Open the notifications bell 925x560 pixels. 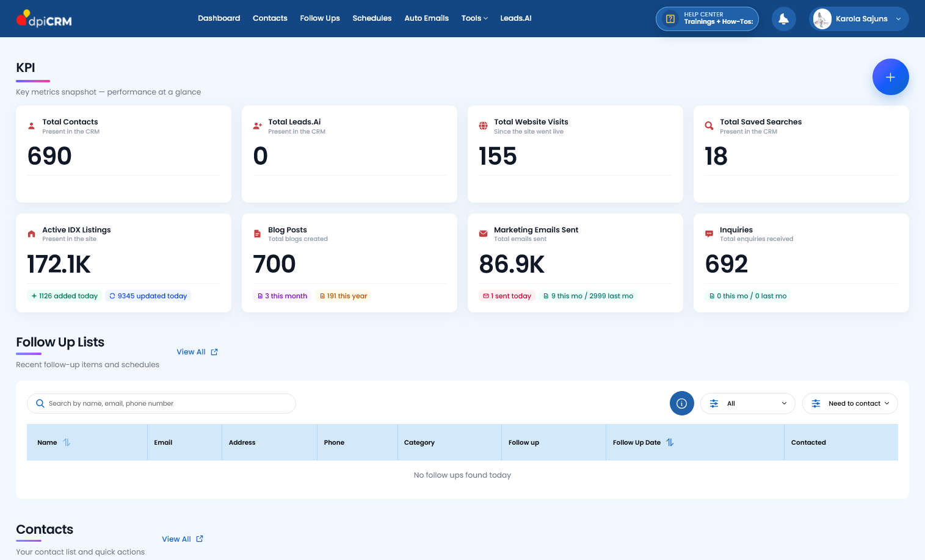(783, 19)
